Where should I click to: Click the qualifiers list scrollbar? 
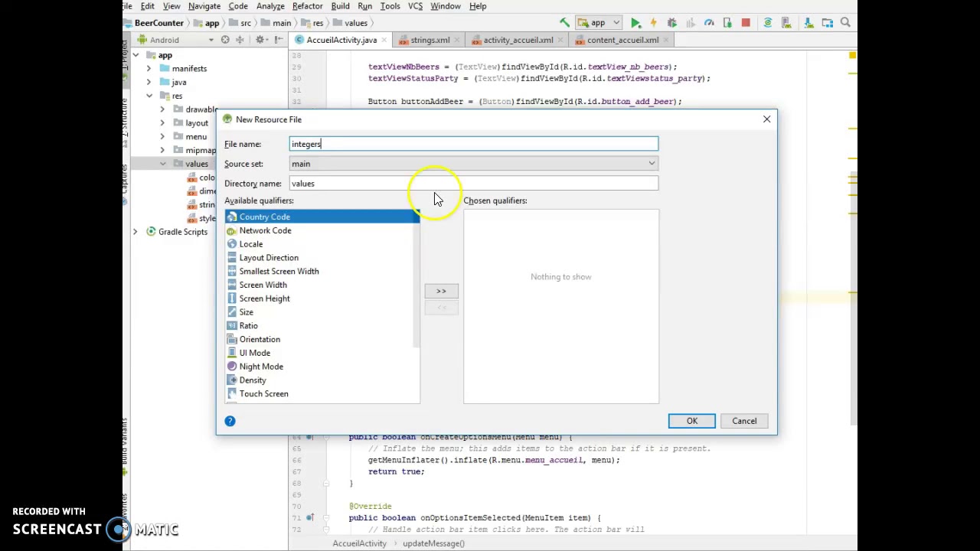click(x=417, y=279)
